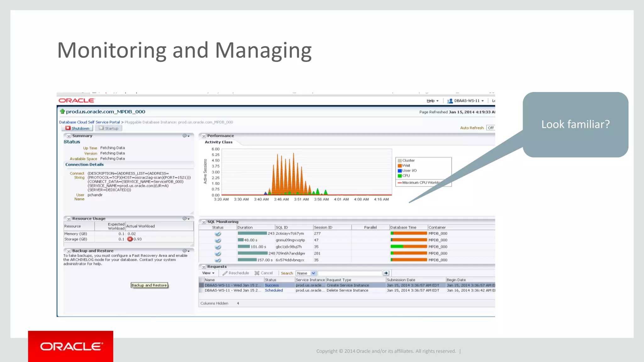Select the Delete Service Instance request row
The image size is (644, 362).
(x=347, y=290)
